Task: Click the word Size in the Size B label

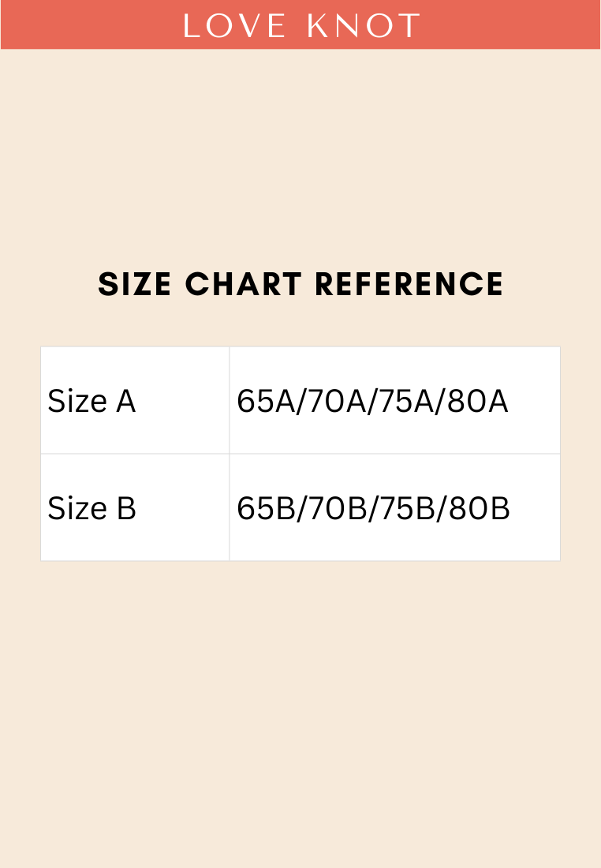Action: pyautogui.click(x=77, y=509)
